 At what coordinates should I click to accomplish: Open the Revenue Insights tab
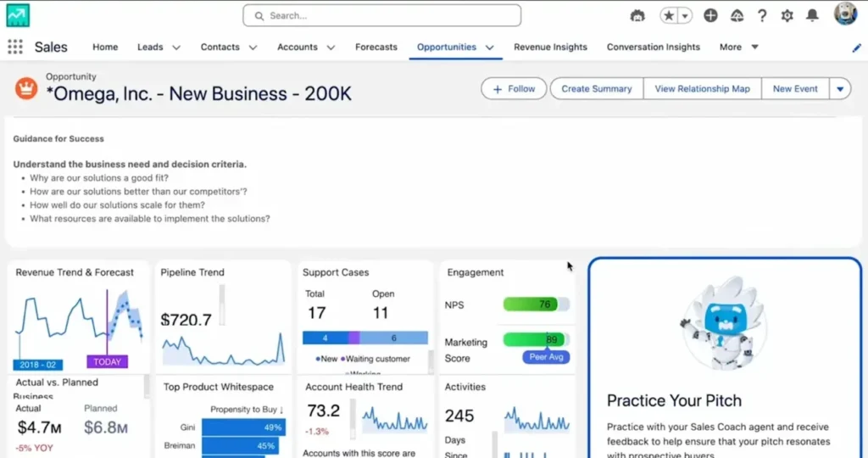550,47
